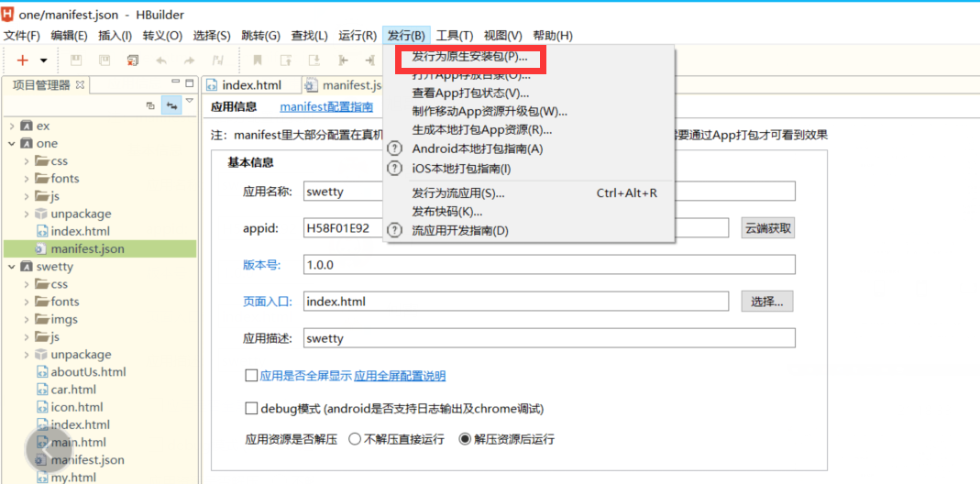The height and width of the screenshot is (484, 980).
Task: Open manifest配置指南 link
Action: tap(326, 106)
